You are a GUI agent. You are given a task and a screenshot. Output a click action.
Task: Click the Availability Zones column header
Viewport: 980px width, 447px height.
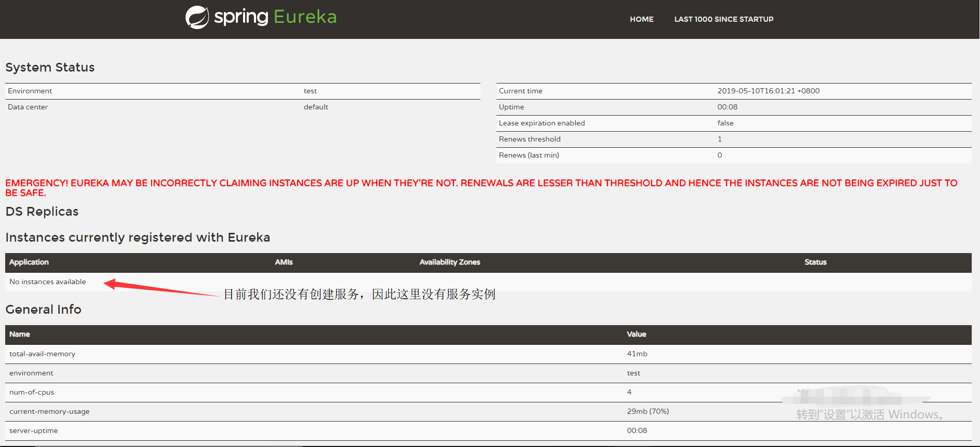[450, 262]
